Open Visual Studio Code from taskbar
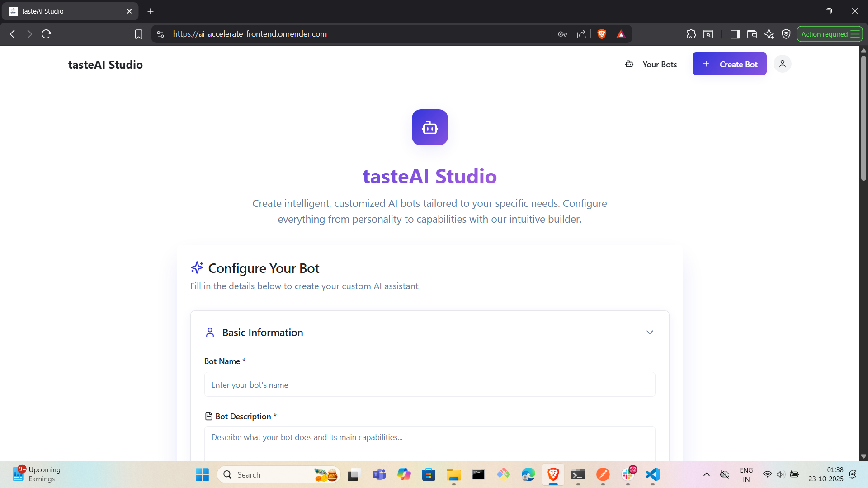Viewport: 868px width, 488px height. pyautogui.click(x=652, y=474)
